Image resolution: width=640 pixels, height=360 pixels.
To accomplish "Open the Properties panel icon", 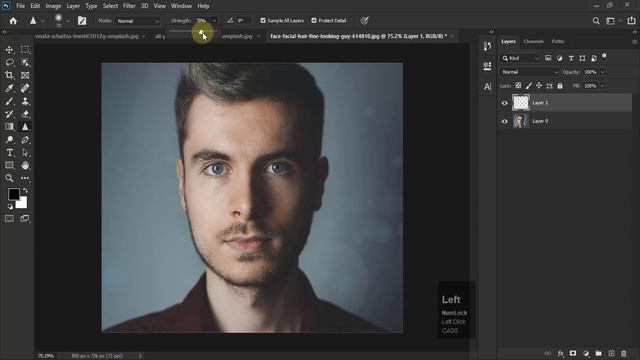I will 487,66.
